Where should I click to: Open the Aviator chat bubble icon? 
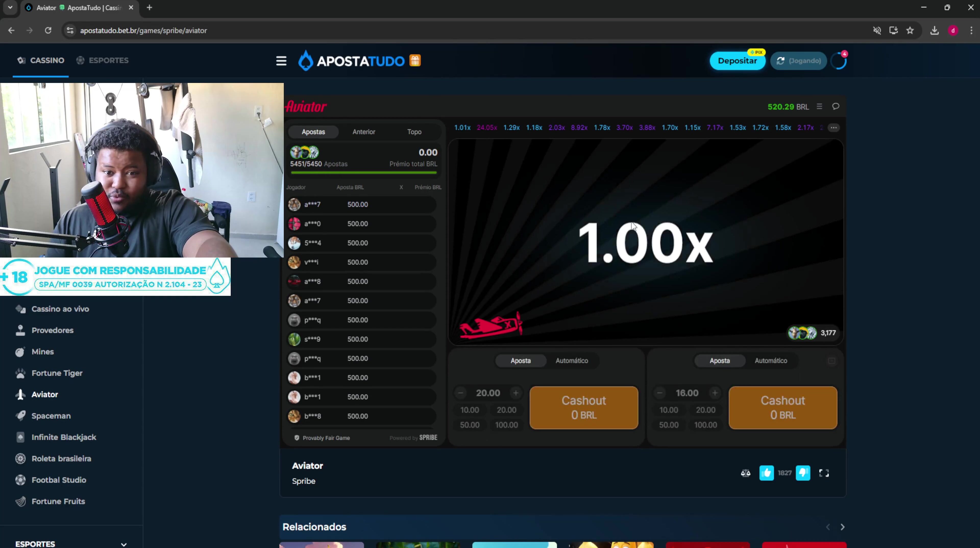tap(836, 106)
